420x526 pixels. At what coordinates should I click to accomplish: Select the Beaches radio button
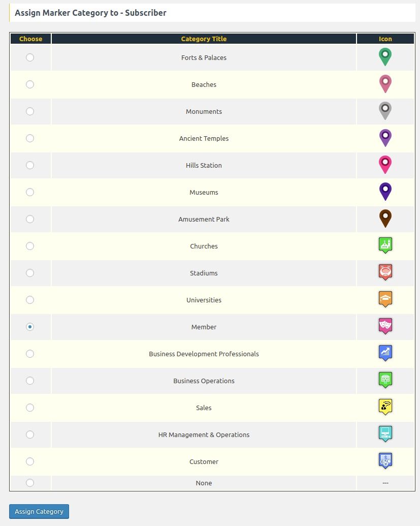[x=30, y=84]
